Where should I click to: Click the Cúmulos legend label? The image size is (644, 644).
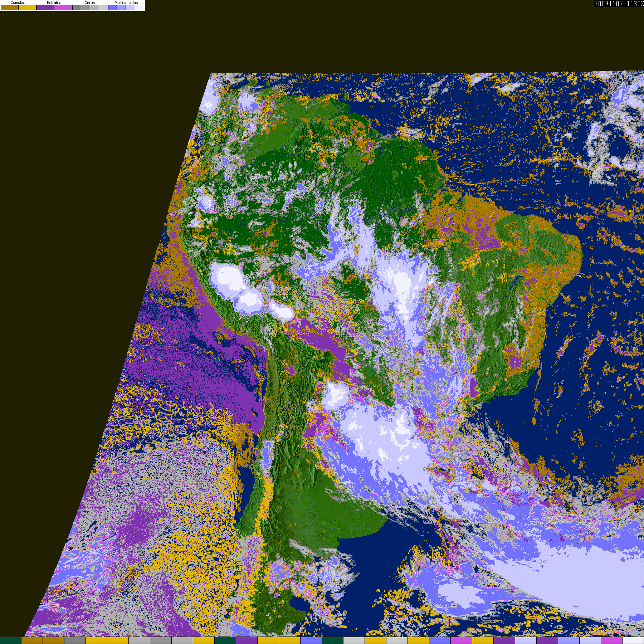18,3
